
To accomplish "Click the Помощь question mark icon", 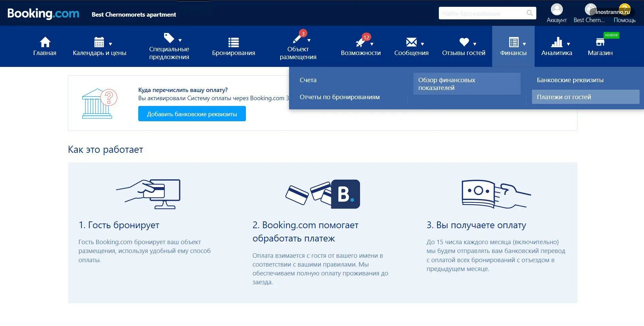I will click(624, 10).
